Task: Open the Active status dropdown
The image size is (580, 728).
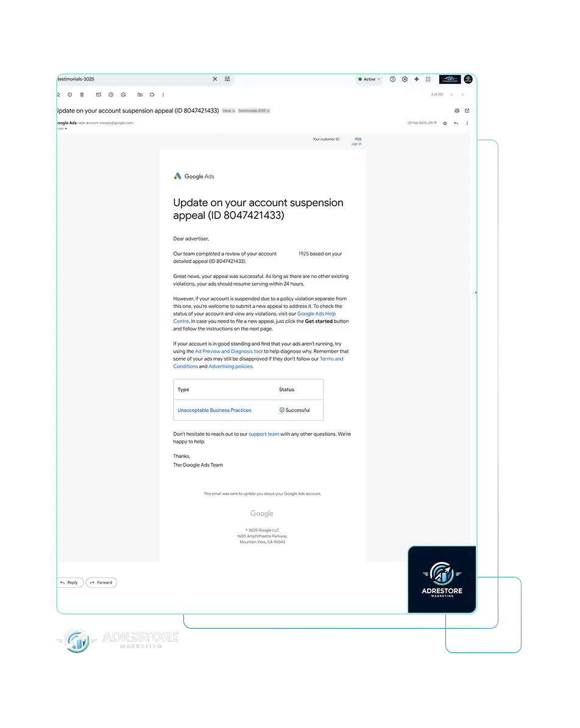Action: [x=369, y=79]
